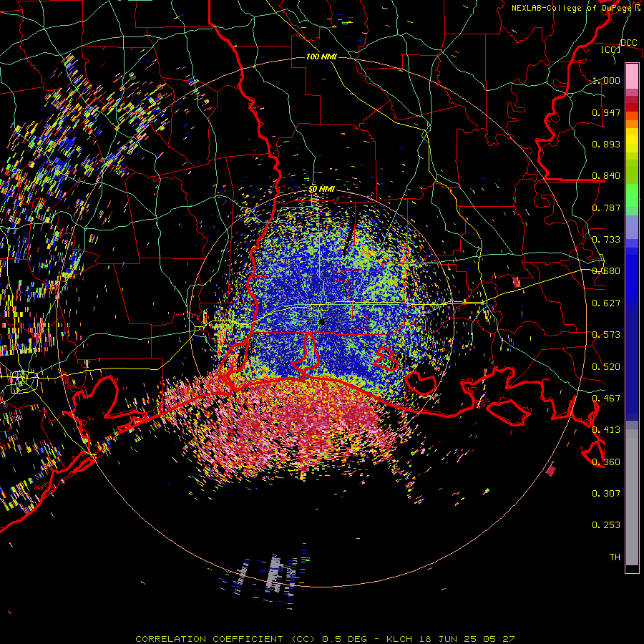Click the 0.787 scale value

(x=606, y=208)
